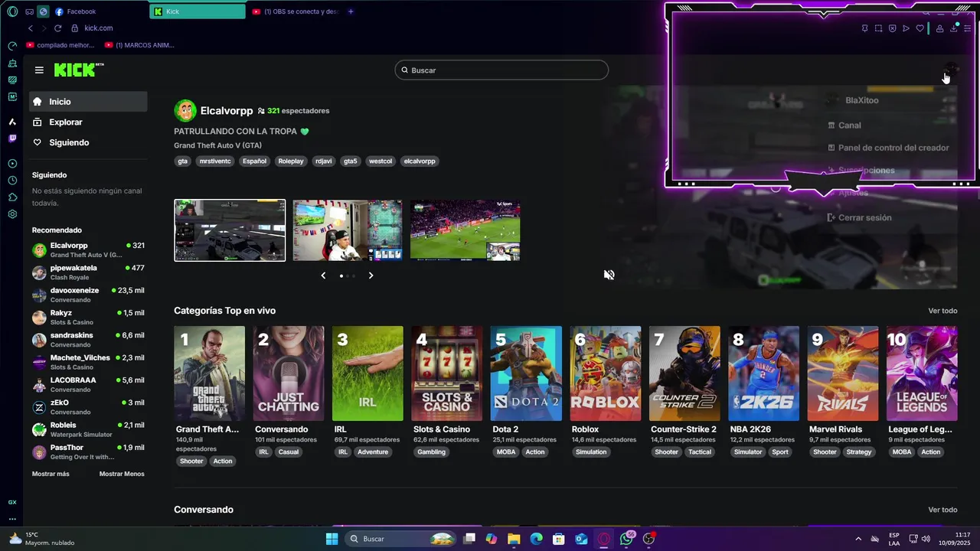Show previous featured stream carousel arrow
This screenshot has width=980, height=551.
tap(323, 275)
